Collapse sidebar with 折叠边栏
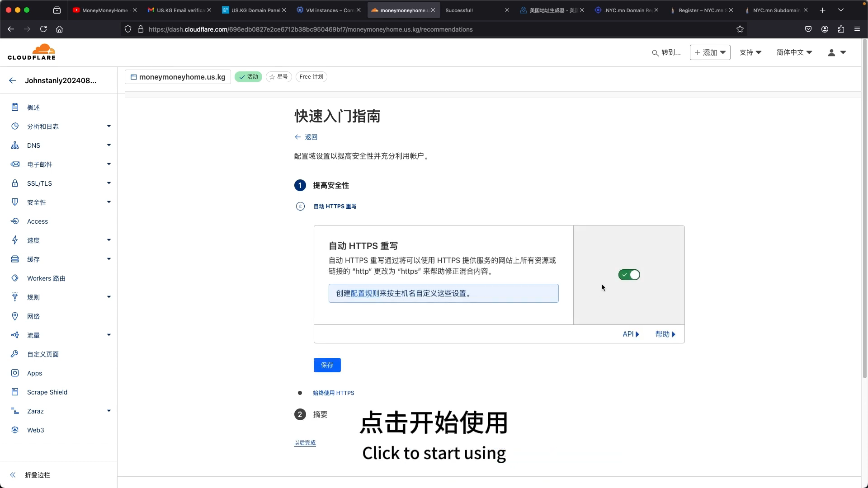868x488 pixels. pos(31,475)
